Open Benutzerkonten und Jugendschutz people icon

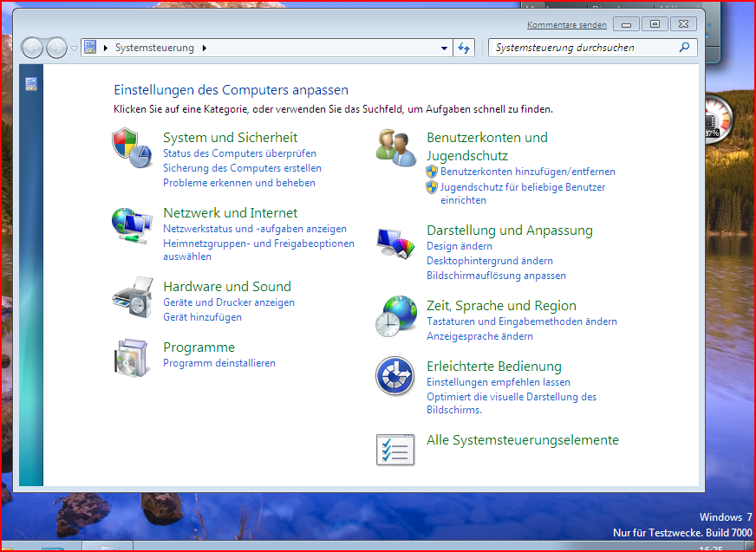tap(396, 147)
